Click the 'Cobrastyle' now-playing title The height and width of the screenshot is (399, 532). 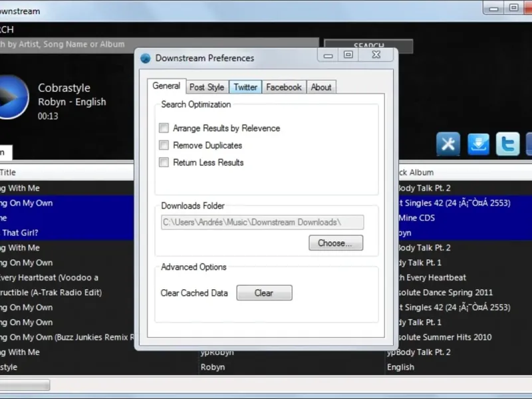64,88
